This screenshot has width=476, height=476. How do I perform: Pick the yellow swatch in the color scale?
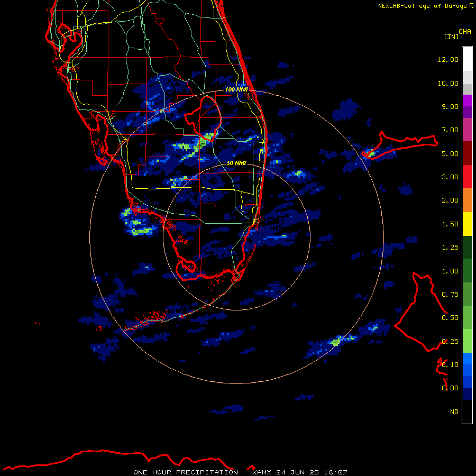click(467, 224)
